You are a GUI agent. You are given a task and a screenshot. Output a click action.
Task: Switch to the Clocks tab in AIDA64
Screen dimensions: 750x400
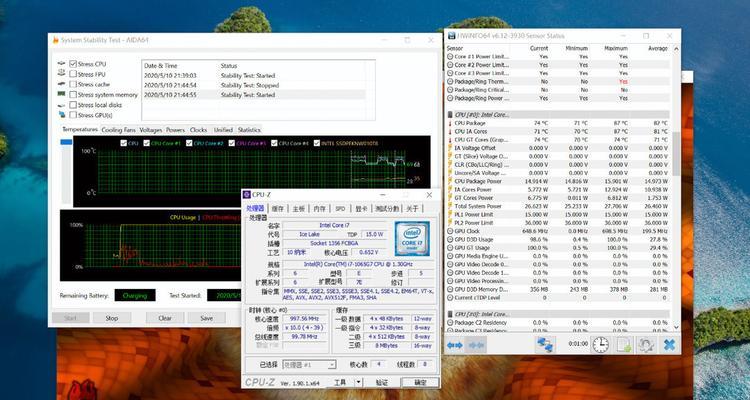point(199,130)
